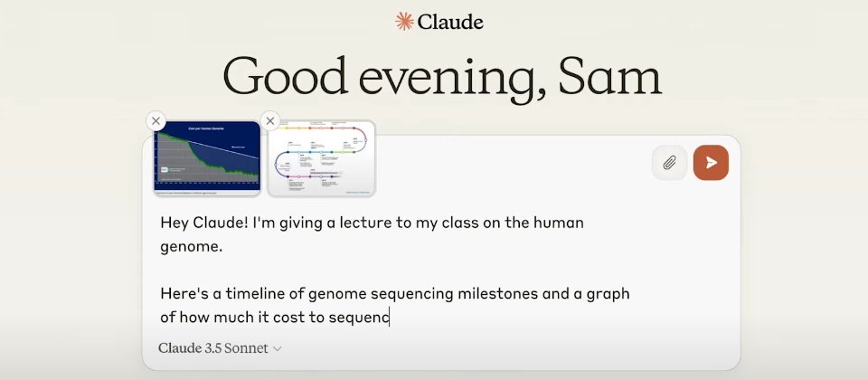This screenshot has height=380, width=868.
Task: Click the word 'genome.' in the message
Action: [x=191, y=247]
